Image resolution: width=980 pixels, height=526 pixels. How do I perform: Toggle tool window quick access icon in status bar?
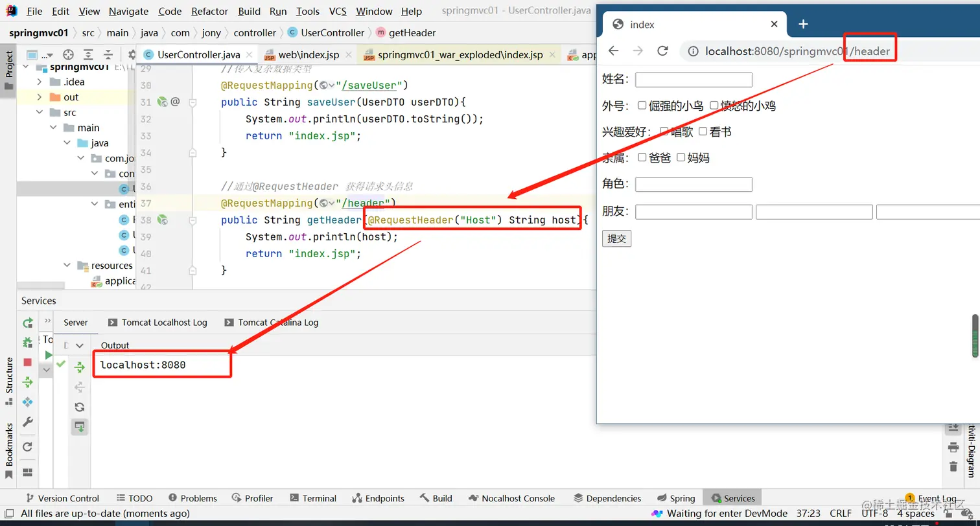point(8,513)
